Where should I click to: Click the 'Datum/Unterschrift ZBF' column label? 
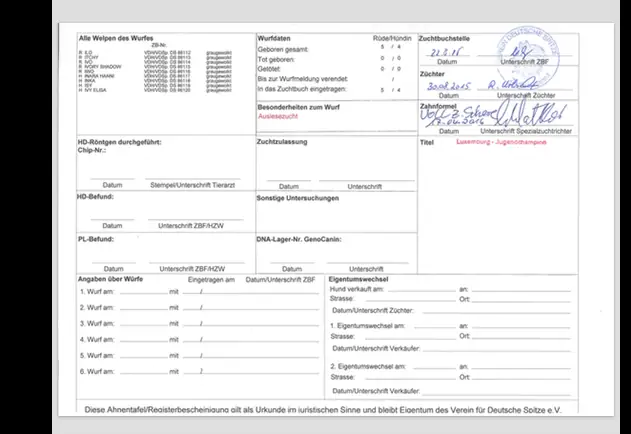[280, 280]
